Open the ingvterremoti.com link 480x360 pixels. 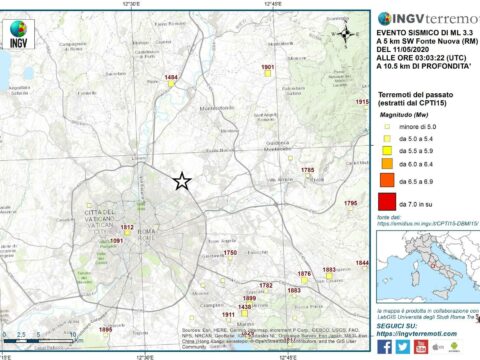click(417, 334)
